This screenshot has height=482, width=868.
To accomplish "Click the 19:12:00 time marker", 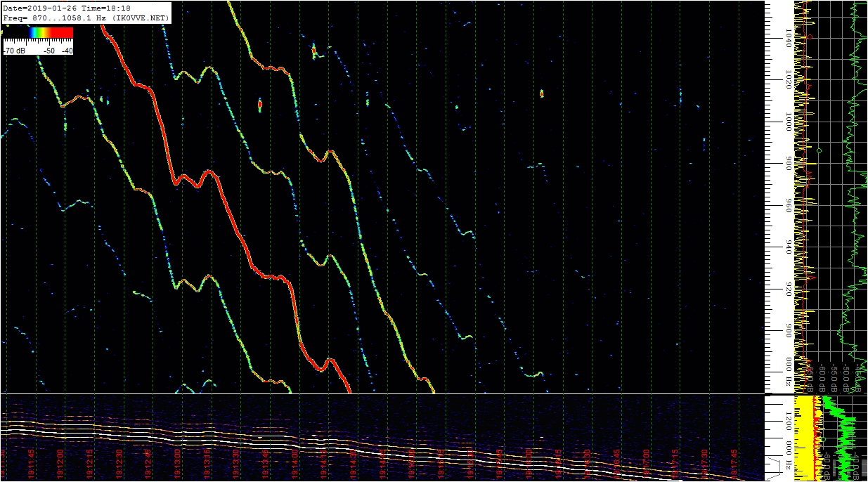I will point(62,463).
